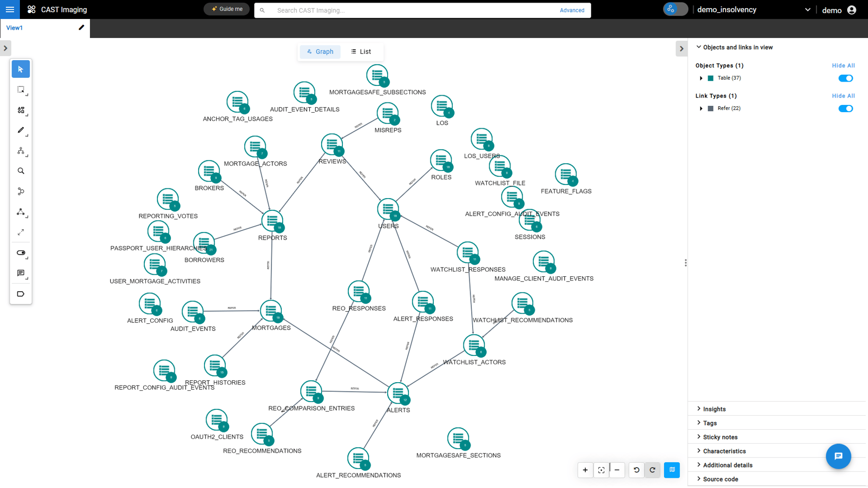
Task: Toggle visibility of Table object type
Action: [845, 78]
